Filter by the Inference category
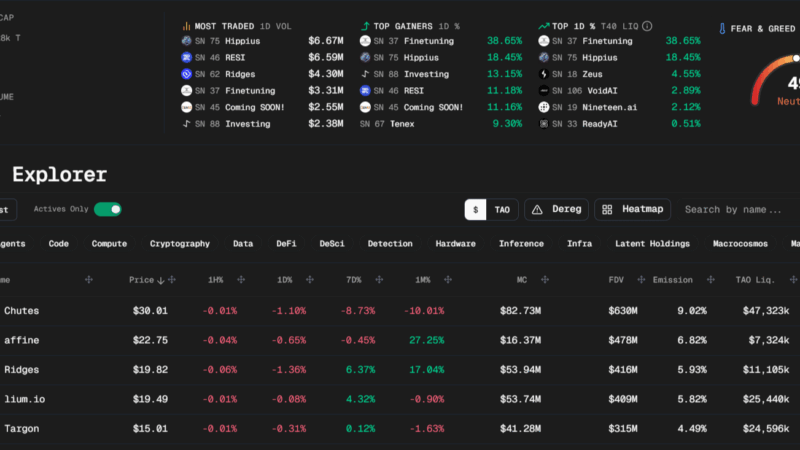This screenshot has width=800, height=450. pos(521,244)
